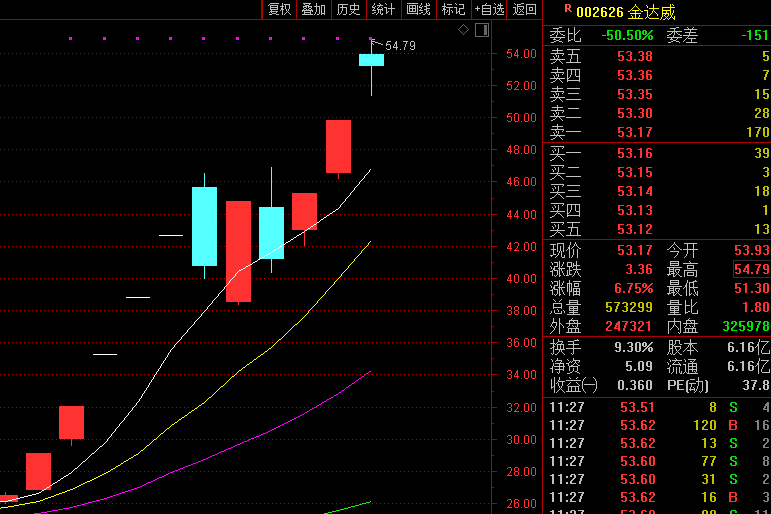Click the 总量 value 573299
The image size is (771, 514).
[629, 307]
